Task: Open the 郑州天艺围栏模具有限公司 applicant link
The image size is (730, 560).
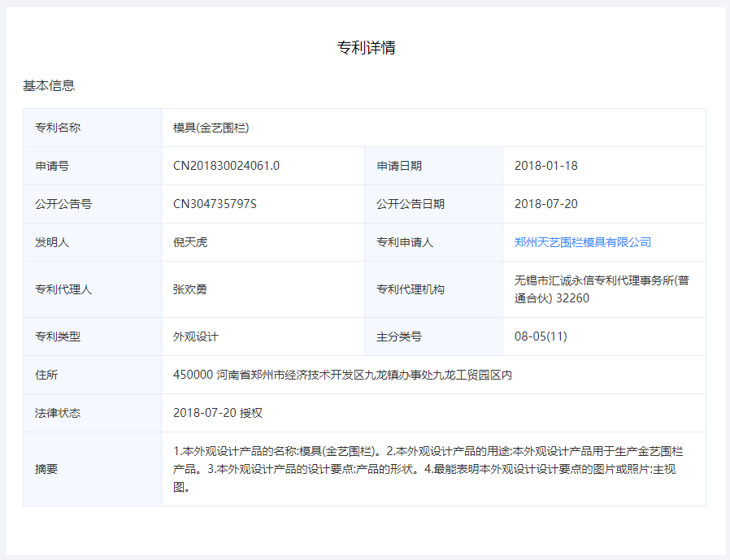Action: pyautogui.click(x=582, y=242)
